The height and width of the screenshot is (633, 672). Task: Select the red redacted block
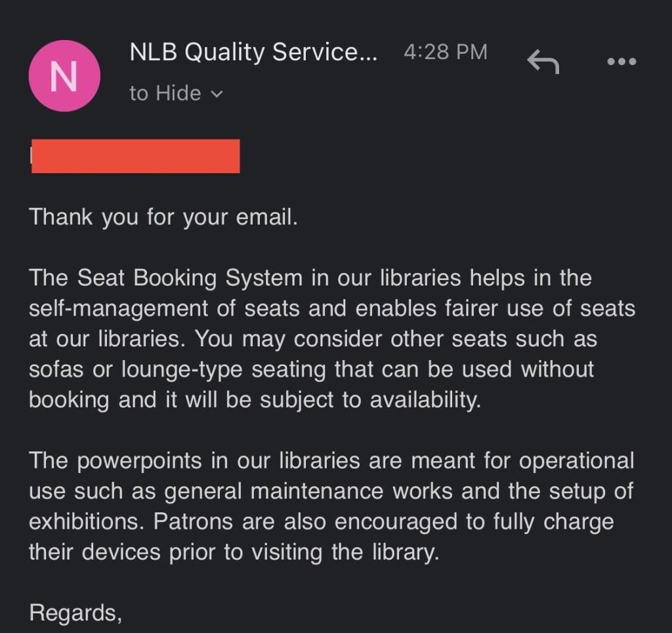point(135,156)
